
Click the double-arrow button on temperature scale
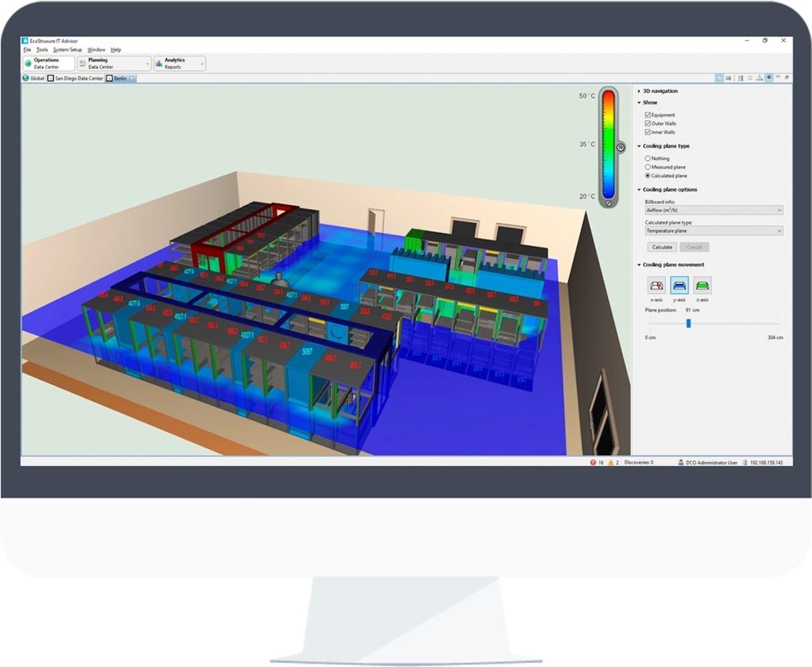click(620, 147)
